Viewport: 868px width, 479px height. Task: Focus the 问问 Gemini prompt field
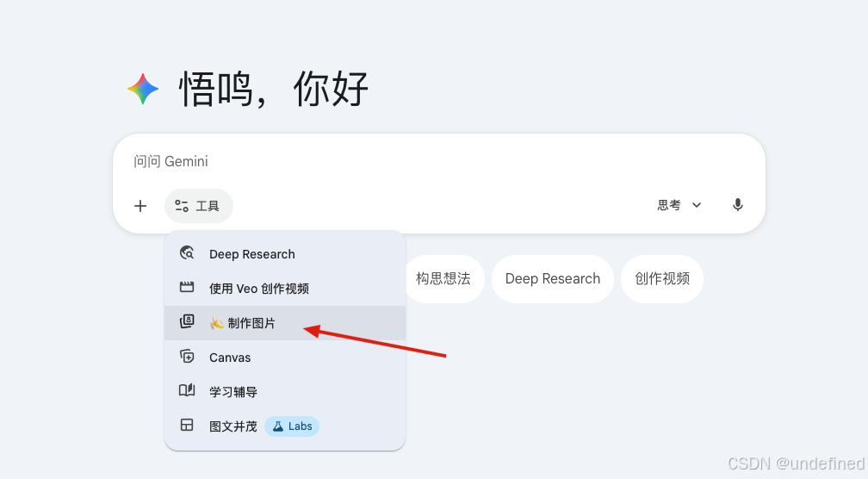coord(438,161)
